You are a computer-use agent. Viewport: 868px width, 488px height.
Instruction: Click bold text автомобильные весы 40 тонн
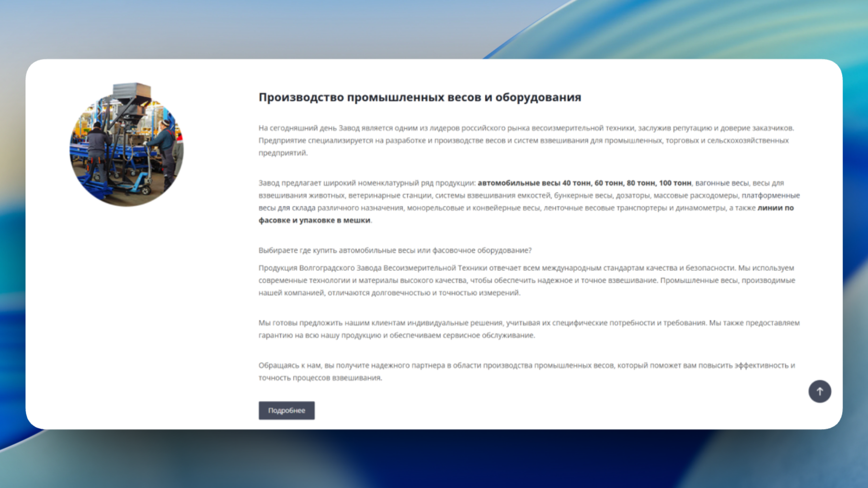click(534, 183)
